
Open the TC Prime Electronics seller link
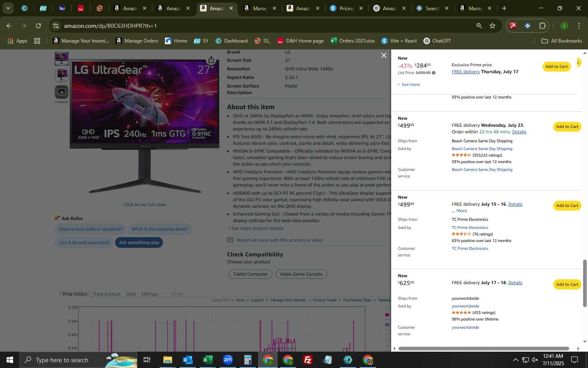tap(470, 228)
